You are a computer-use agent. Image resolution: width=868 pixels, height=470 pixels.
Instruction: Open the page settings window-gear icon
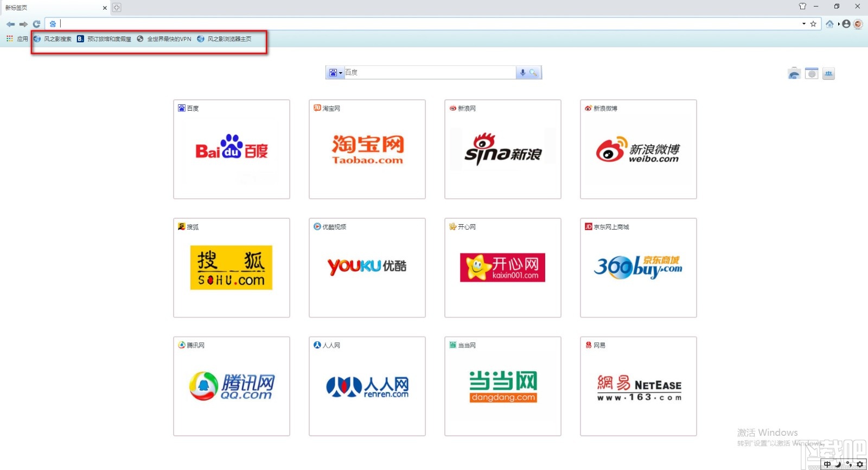[x=812, y=74]
